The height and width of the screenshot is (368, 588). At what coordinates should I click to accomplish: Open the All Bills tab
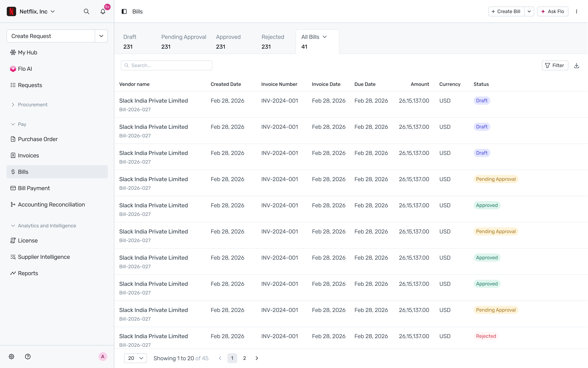tap(317, 42)
